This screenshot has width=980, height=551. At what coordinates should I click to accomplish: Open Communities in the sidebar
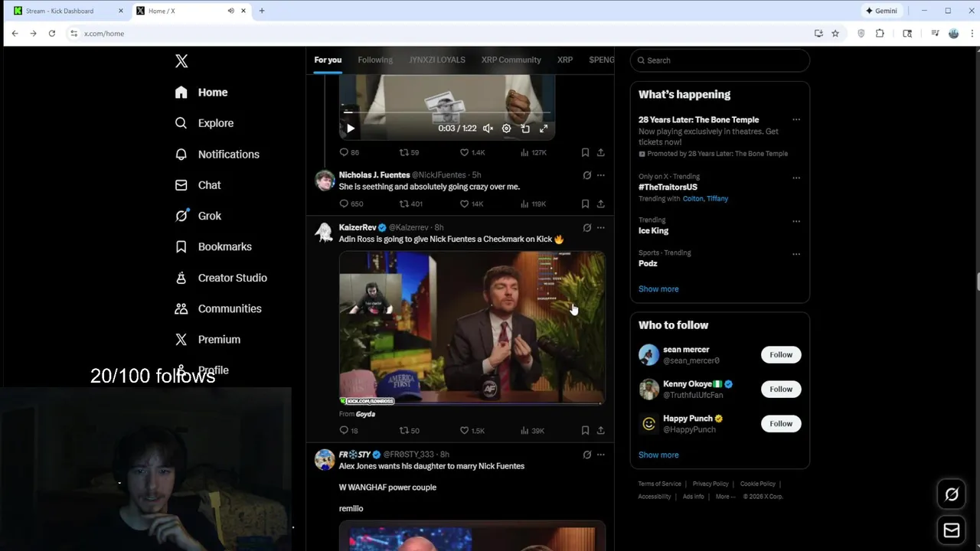click(x=218, y=308)
